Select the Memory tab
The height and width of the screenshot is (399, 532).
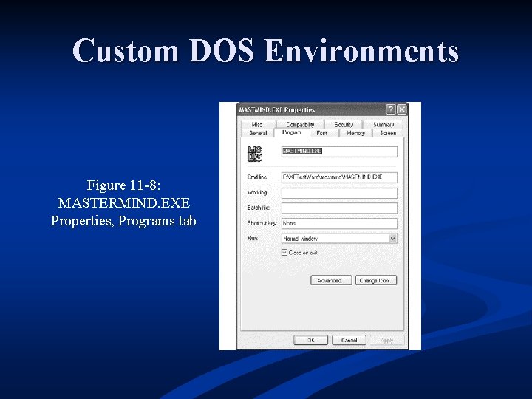(355, 133)
